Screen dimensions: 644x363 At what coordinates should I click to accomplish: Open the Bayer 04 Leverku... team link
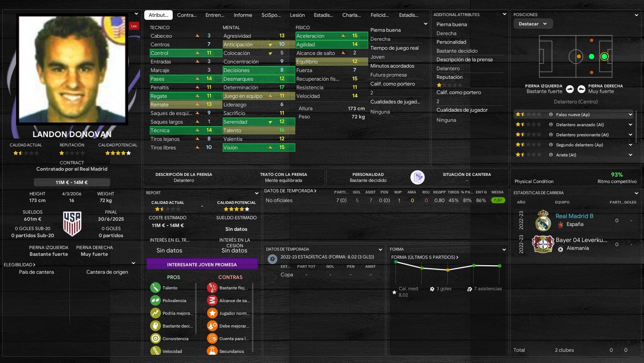[x=582, y=240]
